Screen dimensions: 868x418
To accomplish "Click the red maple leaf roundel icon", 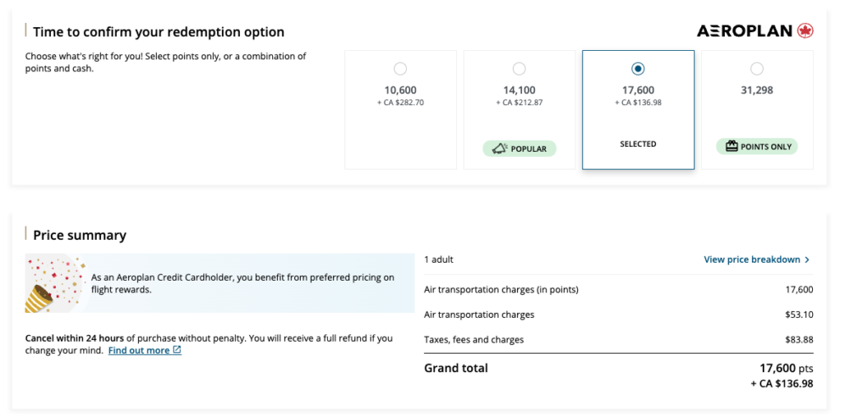I will click(805, 31).
